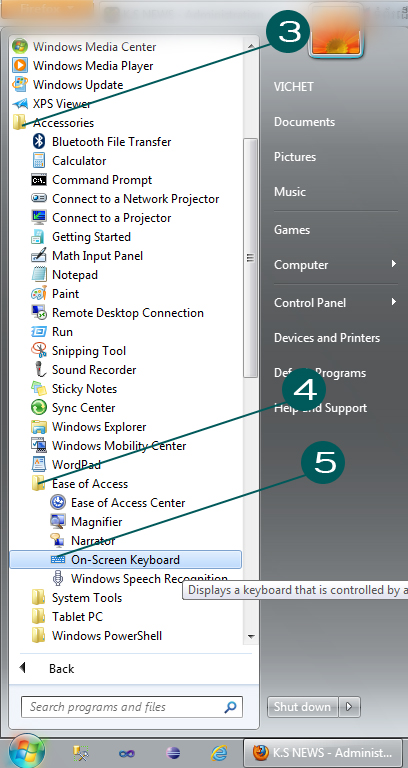Launch Windows Media Player icon
This screenshot has width=408, height=768.
pyautogui.click(x=20, y=66)
